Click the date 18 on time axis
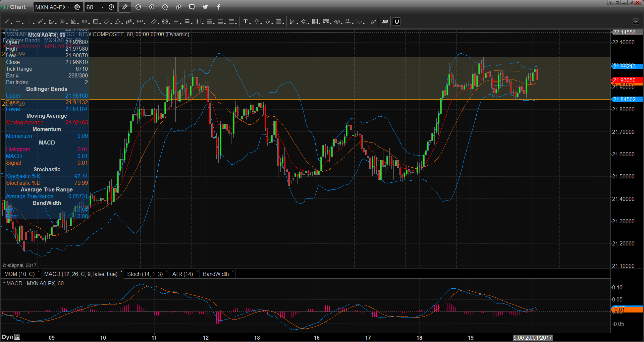This screenshot has width=644, height=342. (x=419, y=338)
